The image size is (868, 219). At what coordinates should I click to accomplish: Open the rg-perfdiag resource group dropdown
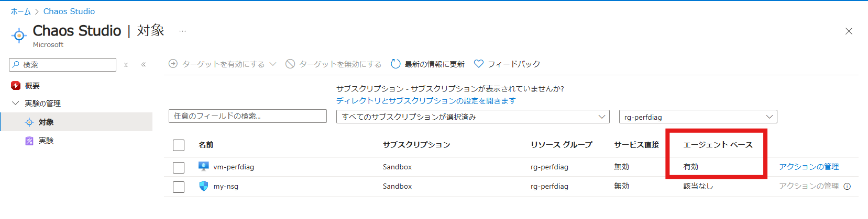click(698, 117)
